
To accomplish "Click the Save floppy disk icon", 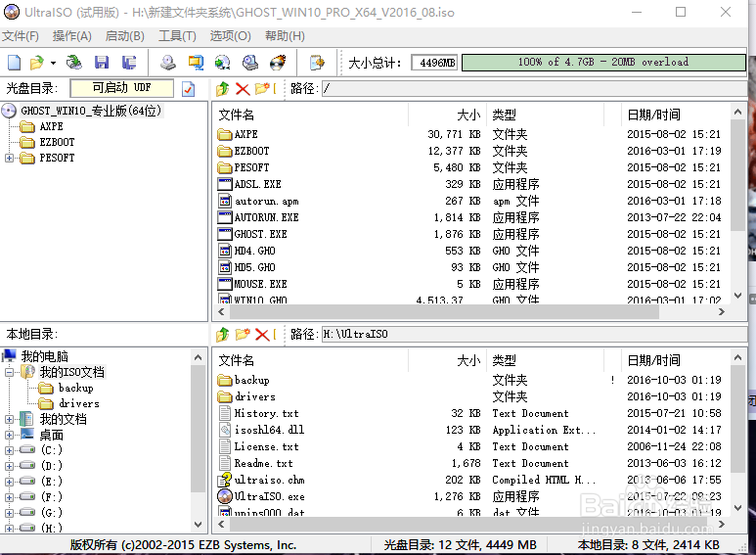I will pos(102,63).
